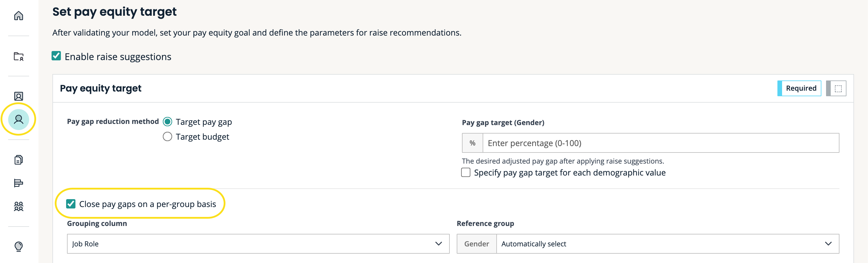
Task: Open the people group icon in sidebar
Action: click(x=19, y=206)
